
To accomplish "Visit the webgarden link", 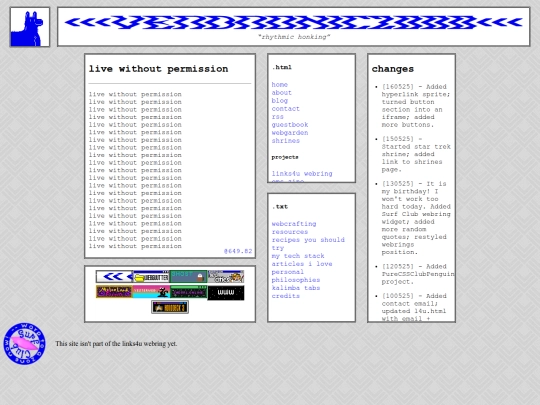I will [290, 133].
